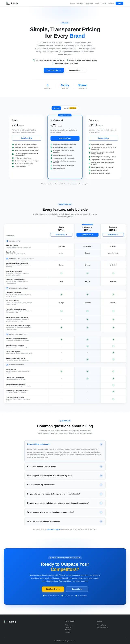Screen dimensions: 130x644
Task: Click check icon next to No credit card required
Action: (x=44, y=596)
